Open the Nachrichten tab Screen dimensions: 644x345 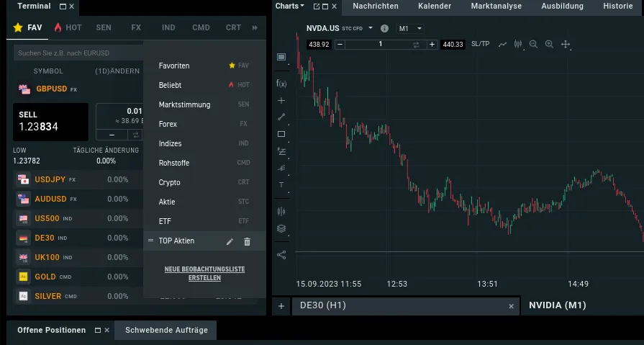(x=376, y=6)
